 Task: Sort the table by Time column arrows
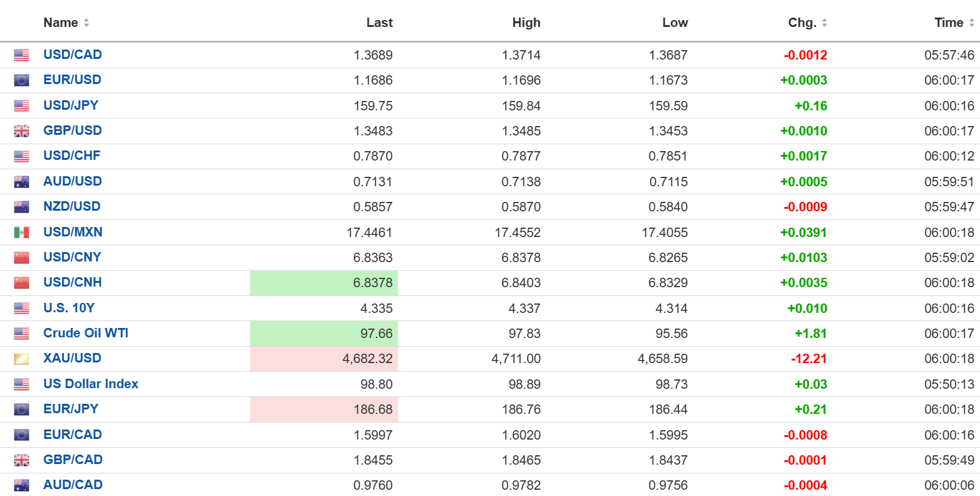(972, 23)
